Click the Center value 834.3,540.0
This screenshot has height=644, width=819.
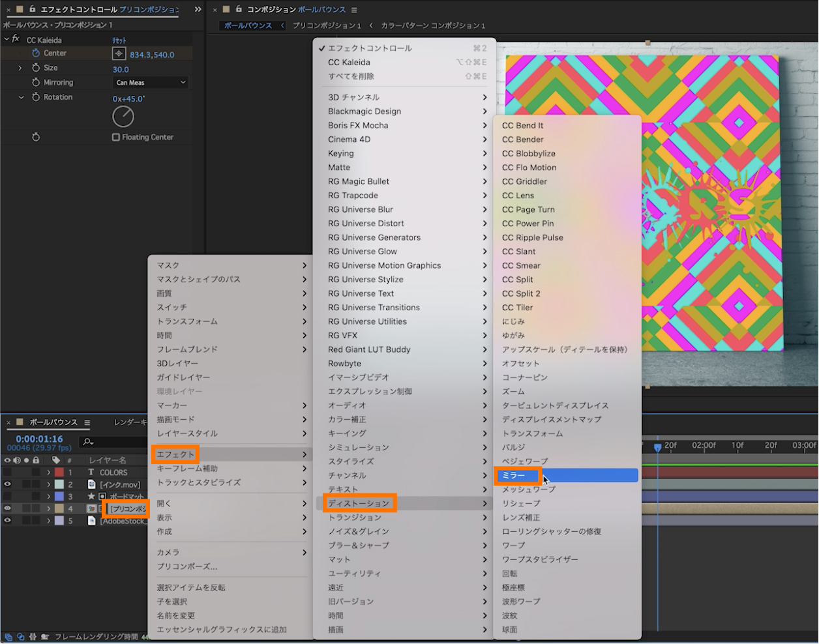tap(152, 55)
